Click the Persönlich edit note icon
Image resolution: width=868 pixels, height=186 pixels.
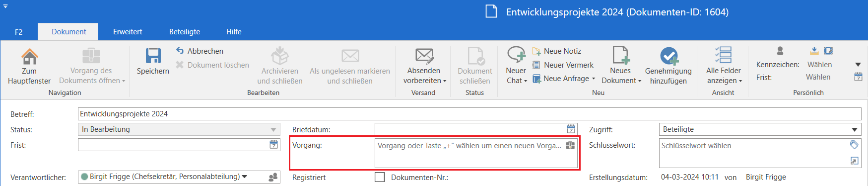coord(828,51)
